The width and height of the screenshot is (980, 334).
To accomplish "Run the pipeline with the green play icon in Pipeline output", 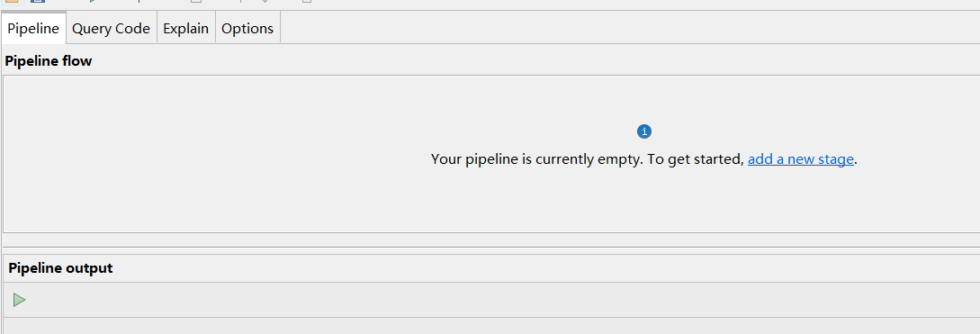I will pyautogui.click(x=20, y=300).
